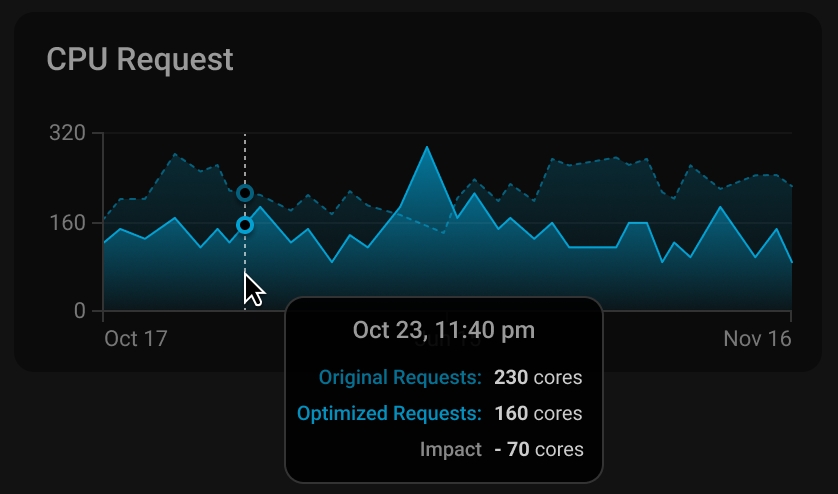Click the lower circle marker on the solid line
The height and width of the screenshot is (494, 838).
click(x=245, y=226)
